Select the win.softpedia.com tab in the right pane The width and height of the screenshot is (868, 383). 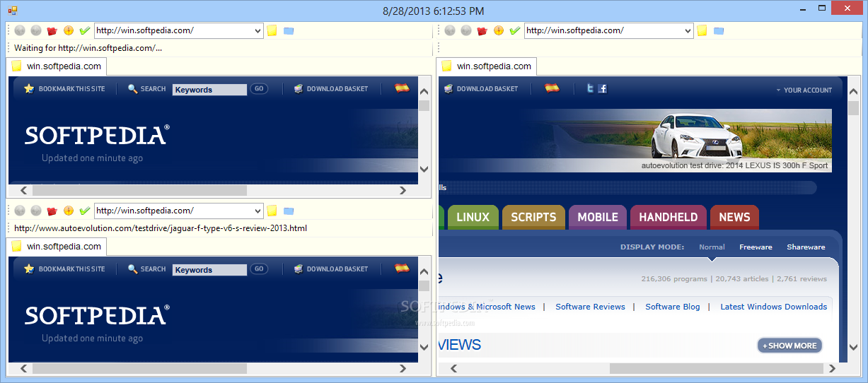click(x=487, y=66)
